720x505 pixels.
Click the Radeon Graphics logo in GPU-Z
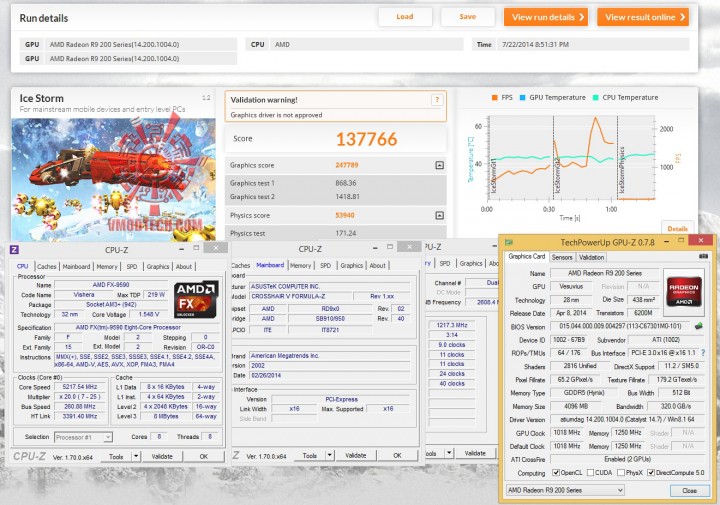coord(684,292)
